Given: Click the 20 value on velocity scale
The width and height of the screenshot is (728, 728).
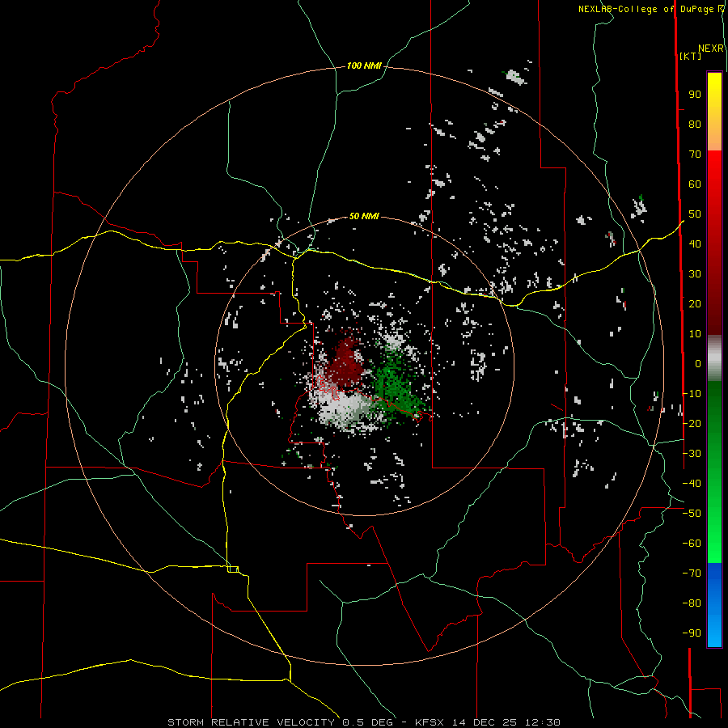Looking at the screenshot, I should tap(695, 304).
